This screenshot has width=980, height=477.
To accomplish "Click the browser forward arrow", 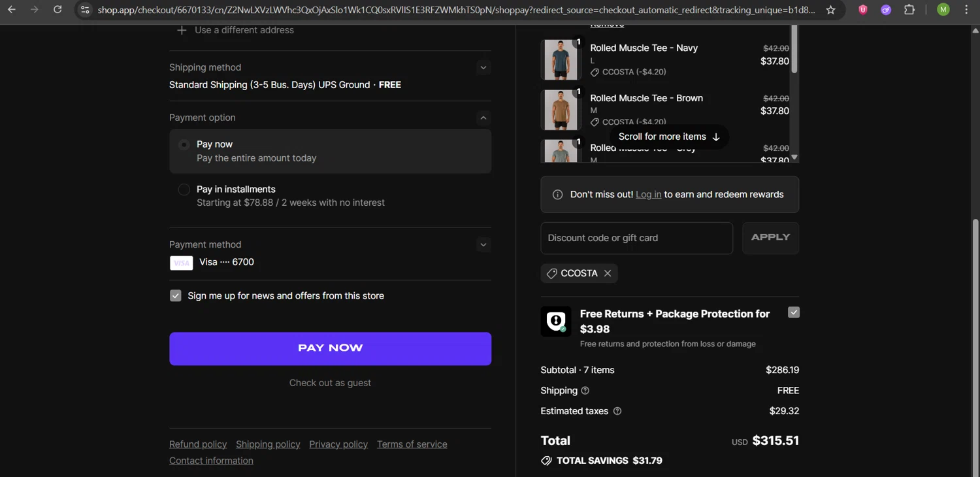I will point(34,10).
